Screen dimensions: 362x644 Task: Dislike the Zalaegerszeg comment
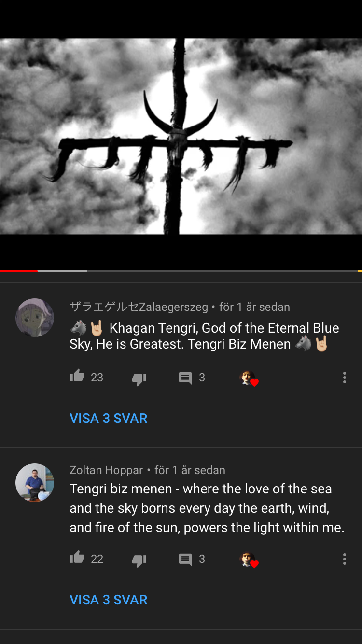139,378
